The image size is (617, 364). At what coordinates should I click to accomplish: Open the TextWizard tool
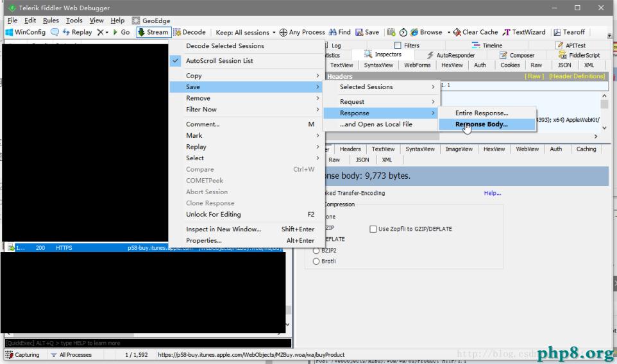pos(524,32)
